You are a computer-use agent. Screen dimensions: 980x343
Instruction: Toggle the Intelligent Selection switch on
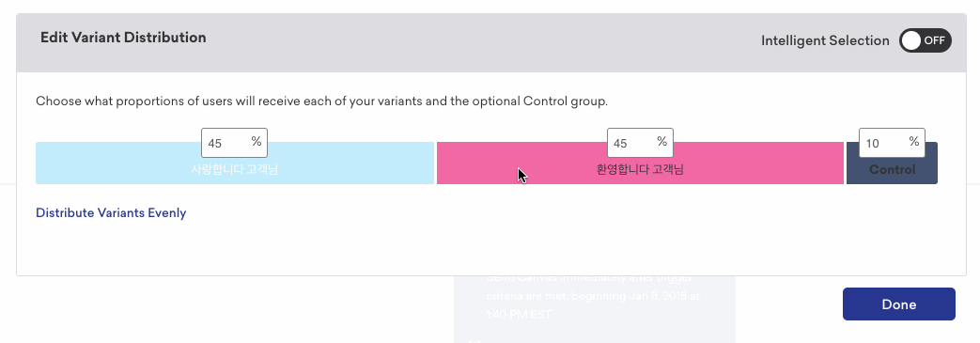(x=925, y=40)
